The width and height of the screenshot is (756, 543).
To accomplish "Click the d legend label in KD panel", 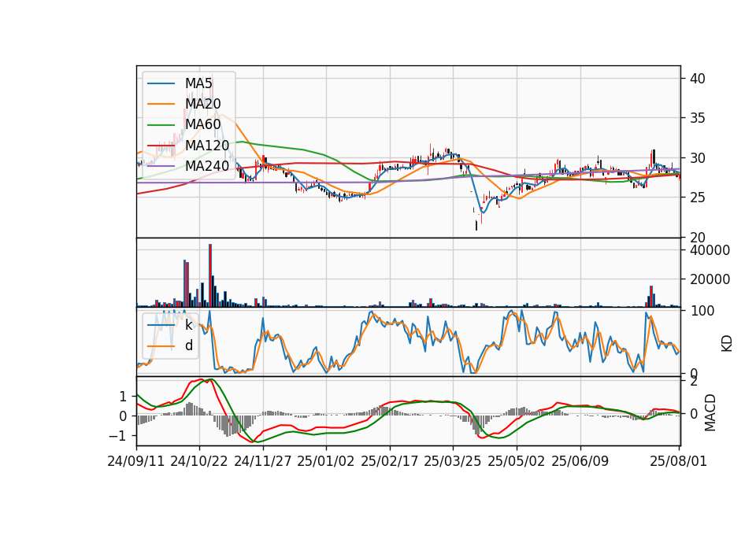I will point(188,345).
